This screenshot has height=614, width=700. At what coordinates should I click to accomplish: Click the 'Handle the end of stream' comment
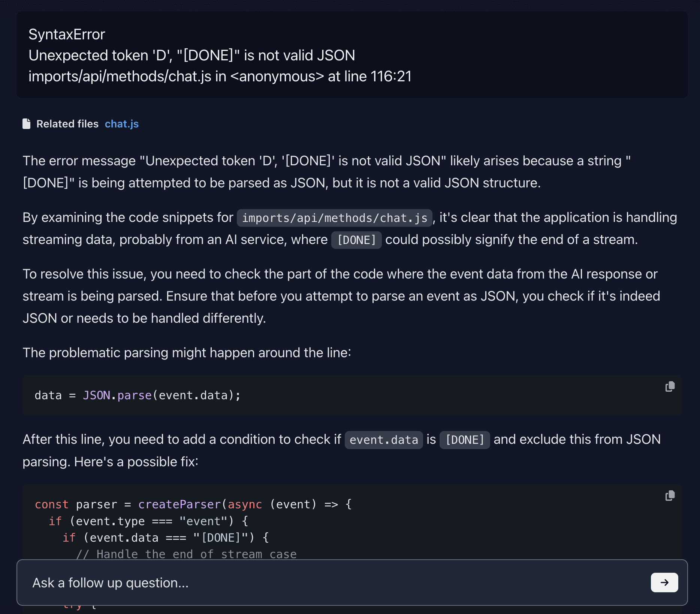186,554
